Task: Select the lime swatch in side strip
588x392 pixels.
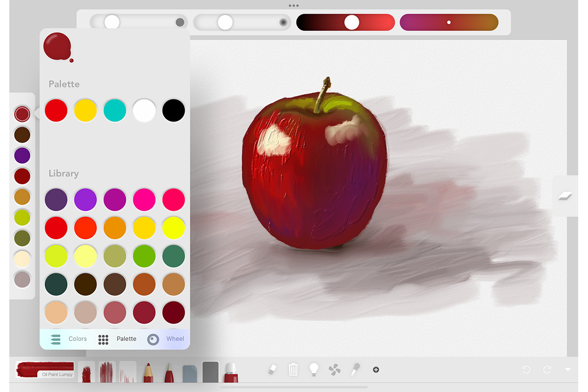Action: click(x=22, y=218)
